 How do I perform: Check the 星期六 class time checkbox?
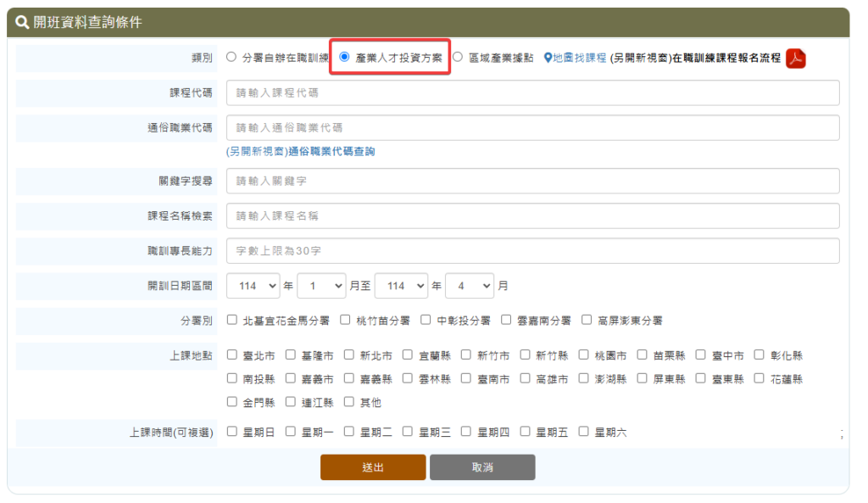point(583,431)
